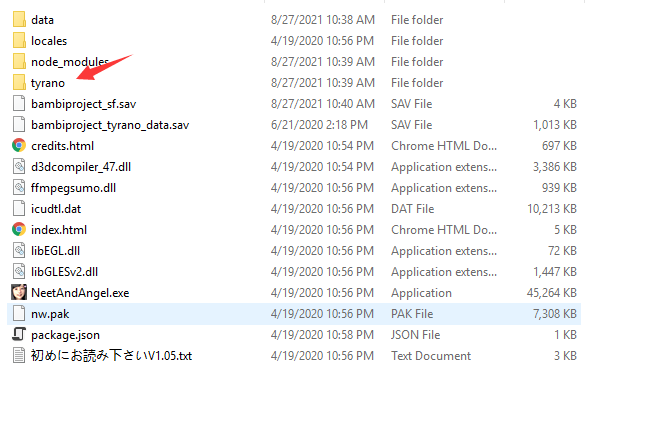Viewport: 655px width, 424px height.
Task: Click the d3dcompiler_47.dll gear icon
Action: pyautogui.click(x=19, y=166)
